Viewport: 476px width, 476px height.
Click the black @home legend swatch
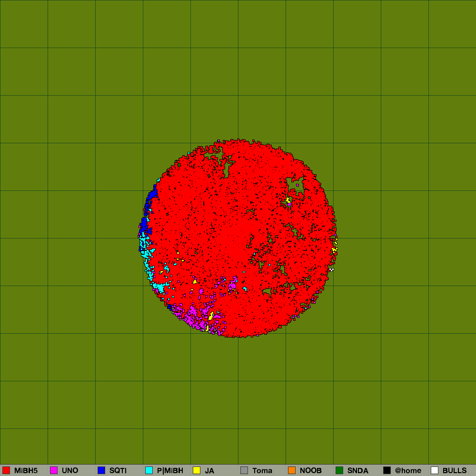click(x=387, y=470)
